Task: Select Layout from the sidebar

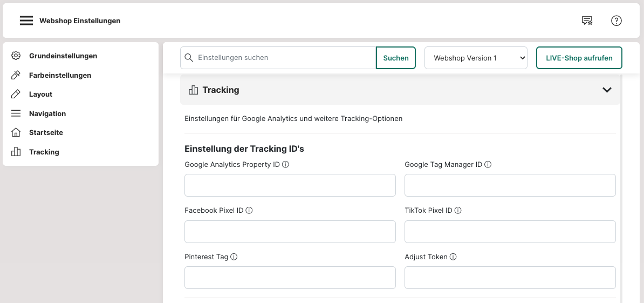Action: [x=40, y=94]
